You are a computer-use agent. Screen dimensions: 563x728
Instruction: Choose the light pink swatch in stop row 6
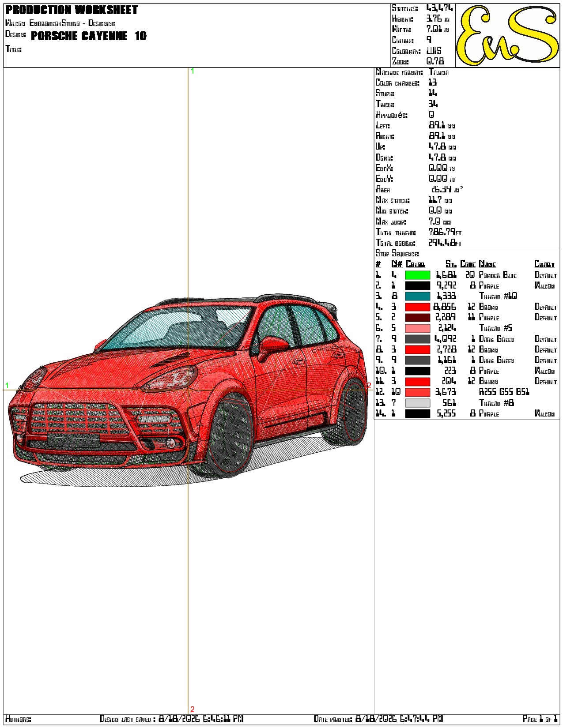coord(417,328)
